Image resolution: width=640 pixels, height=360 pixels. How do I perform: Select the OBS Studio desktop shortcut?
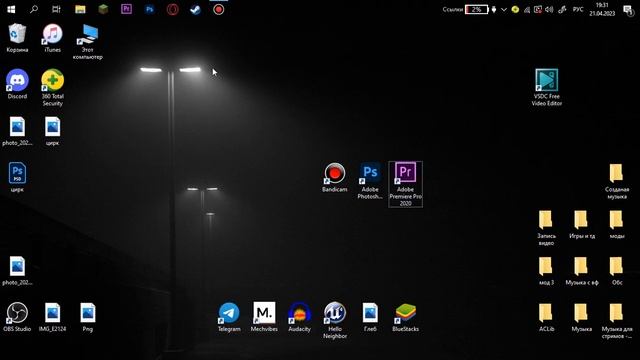click(17, 317)
